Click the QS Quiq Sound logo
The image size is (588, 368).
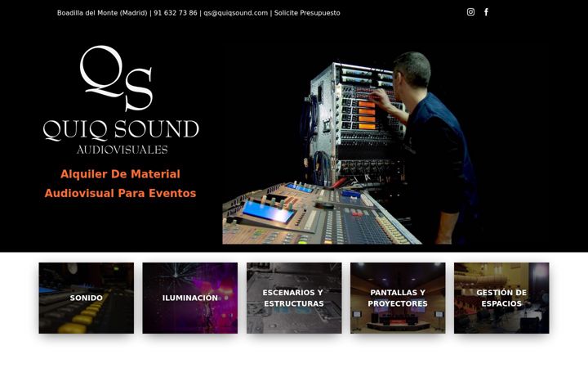click(121, 101)
